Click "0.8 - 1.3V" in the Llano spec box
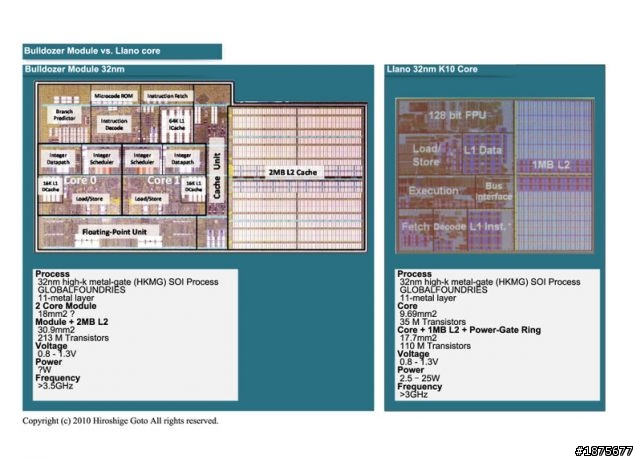640x459 pixels. 419,362
